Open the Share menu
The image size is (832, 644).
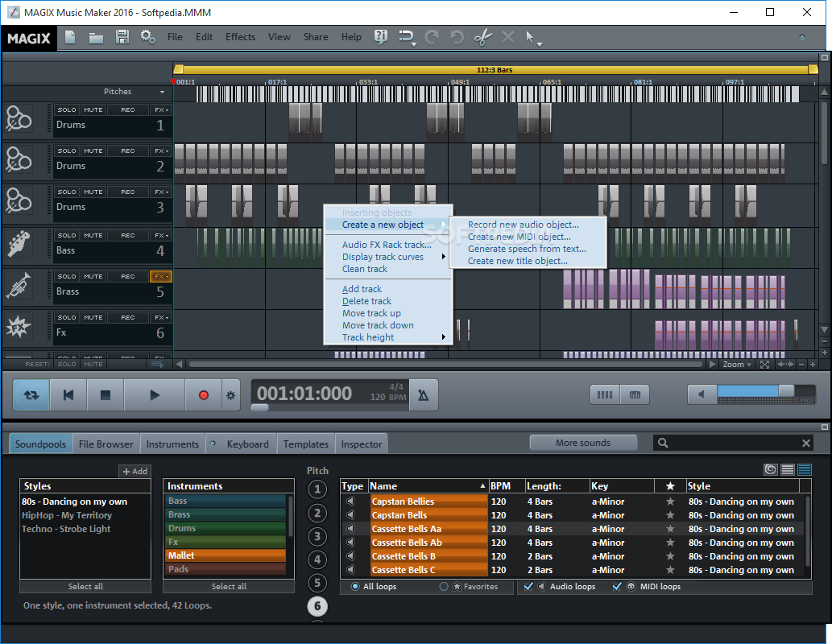[x=316, y=37]
